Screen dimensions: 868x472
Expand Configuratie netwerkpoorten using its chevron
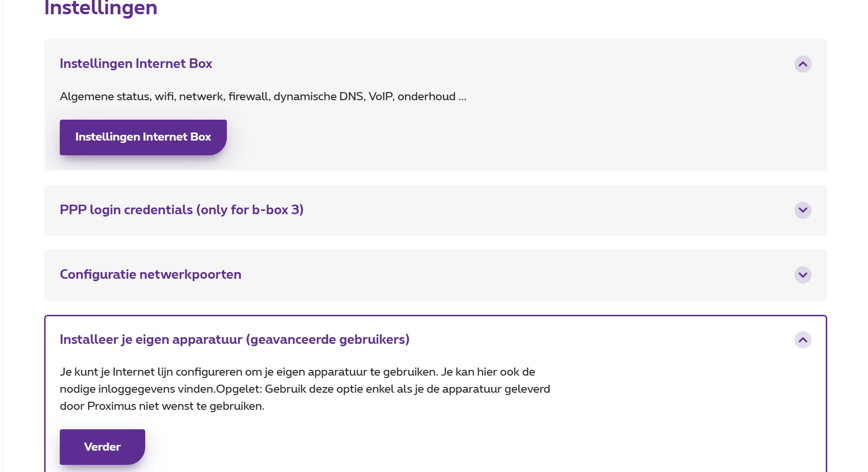coord(803,275)
